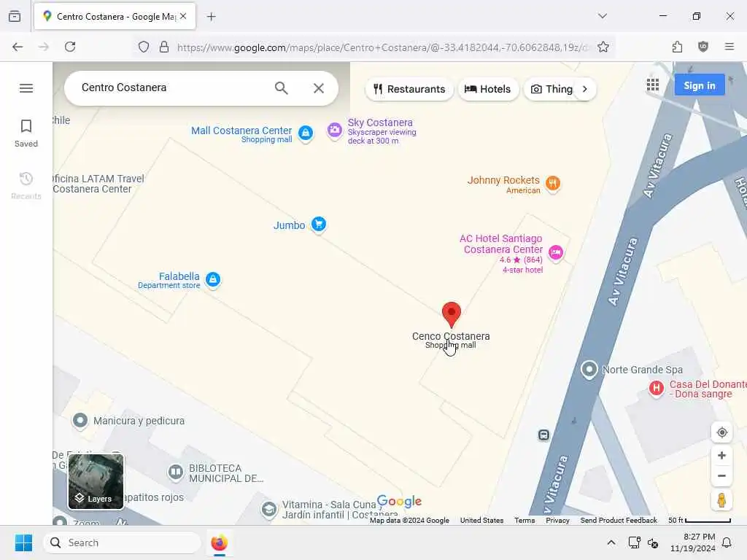Select AC Hotel Santiago hotel pin
The image size is (747, 560).
(556, 252)
